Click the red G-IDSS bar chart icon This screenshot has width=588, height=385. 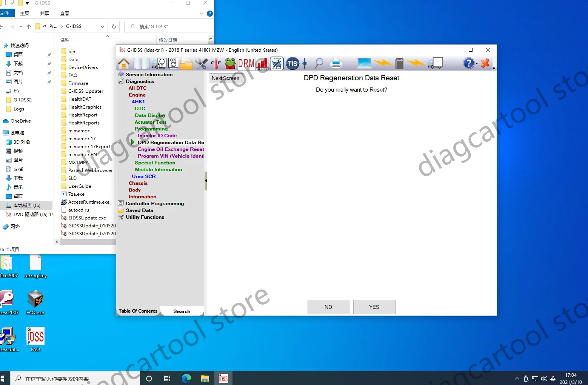[x=263, y=64]
